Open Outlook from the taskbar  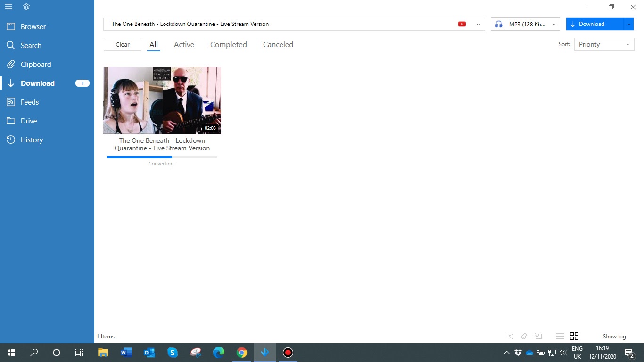coord(149,353)
